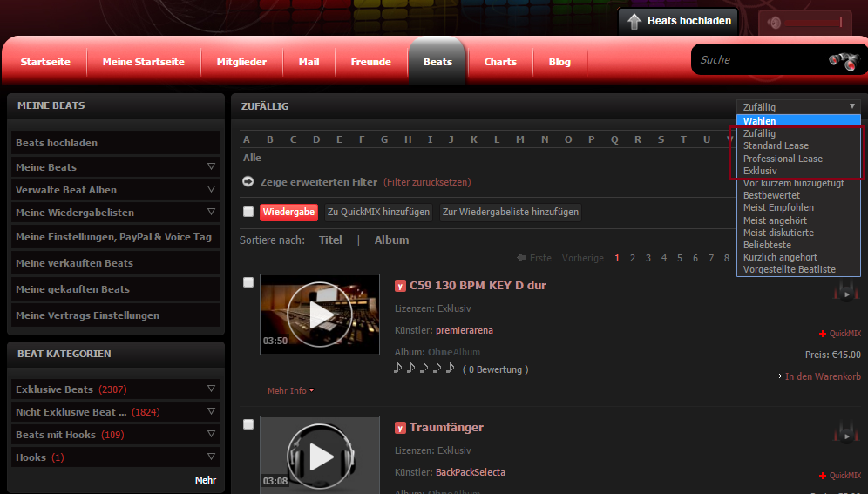
Task: Go to the Startseite tab
Action: click(45, 62)
